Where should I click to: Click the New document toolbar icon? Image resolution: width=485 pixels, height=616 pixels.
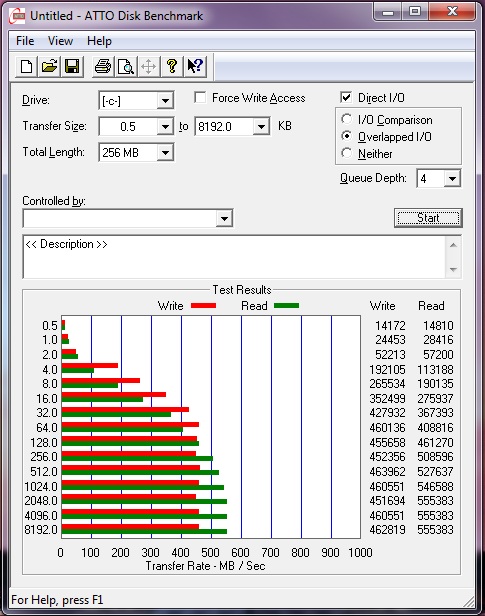26,66
